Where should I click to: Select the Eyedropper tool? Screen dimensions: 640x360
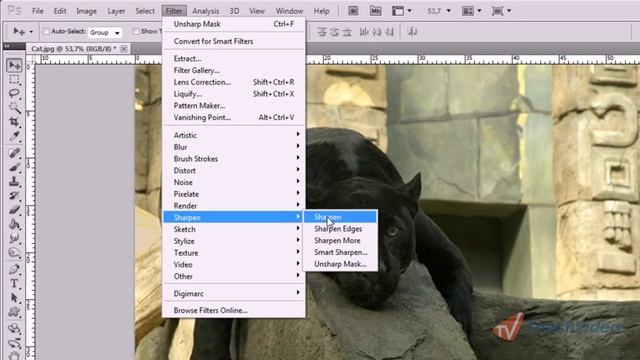pos(14,136)
